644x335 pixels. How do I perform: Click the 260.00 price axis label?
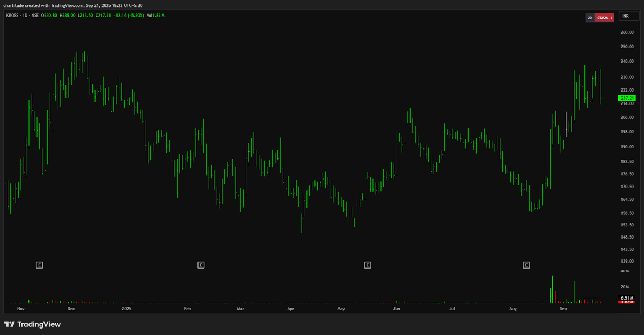click(x=627, y=32)
